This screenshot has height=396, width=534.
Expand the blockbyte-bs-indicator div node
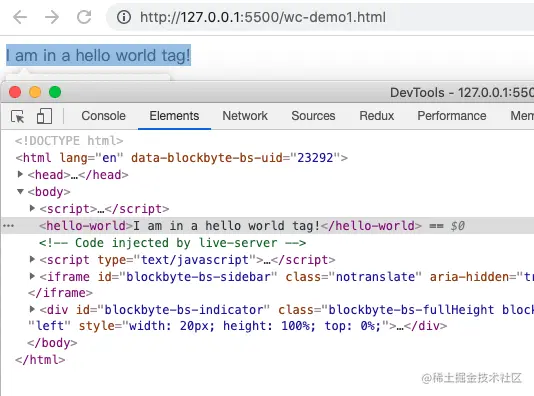point(32,309)
